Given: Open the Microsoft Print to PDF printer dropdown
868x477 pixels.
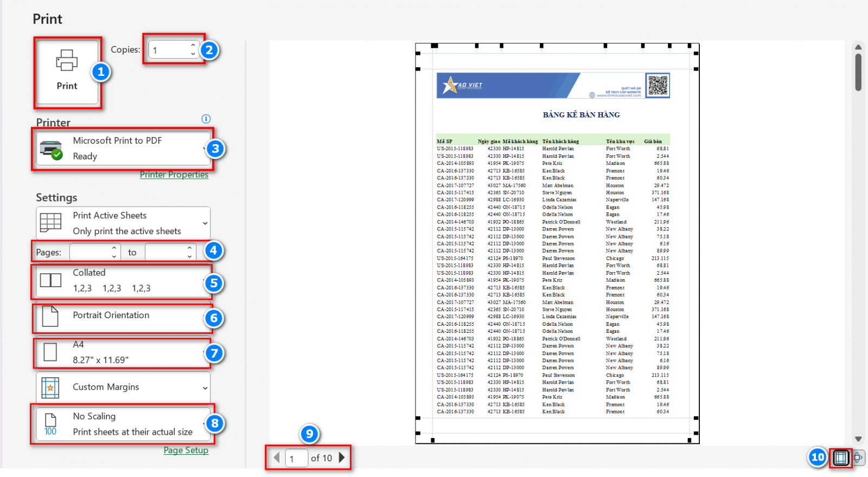Looking at the screenshot, I should pos(123,149).
